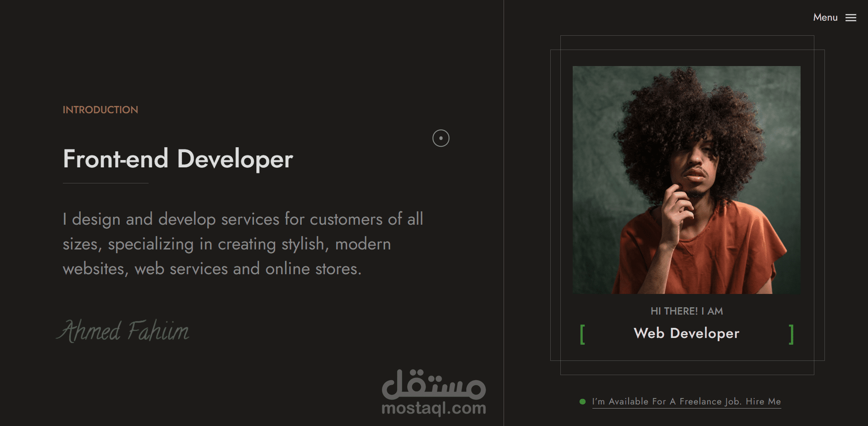The height and width of the screenshot is (426, 868).
Task: Open the Hire Me freelance job link
Action: 686,402
